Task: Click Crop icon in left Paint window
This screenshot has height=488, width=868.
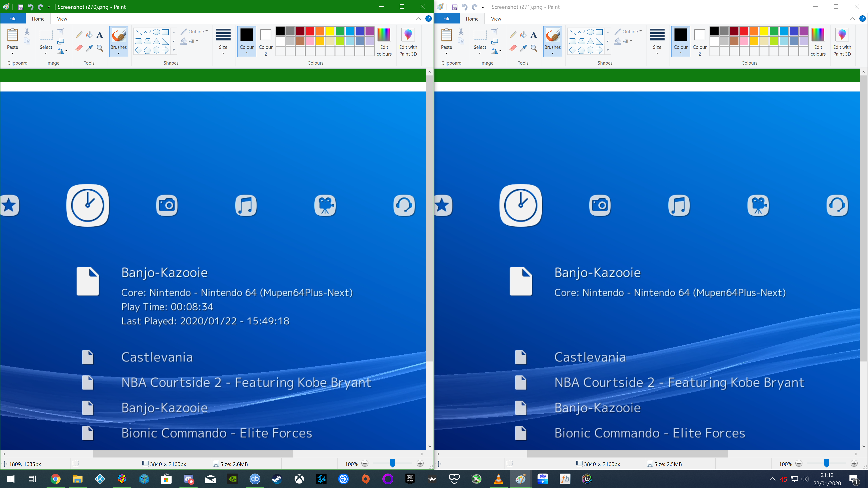Action: (61, 31)
